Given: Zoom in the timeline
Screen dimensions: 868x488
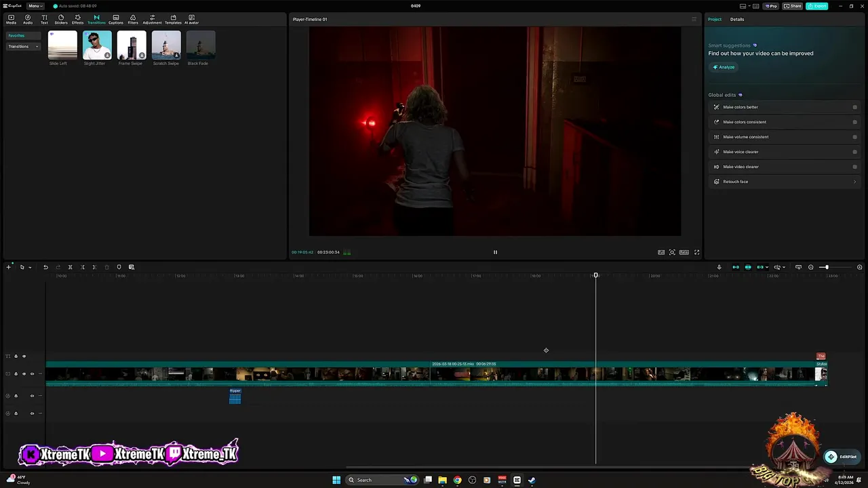Looking at the screenshot, I should (x=859, y=267).
